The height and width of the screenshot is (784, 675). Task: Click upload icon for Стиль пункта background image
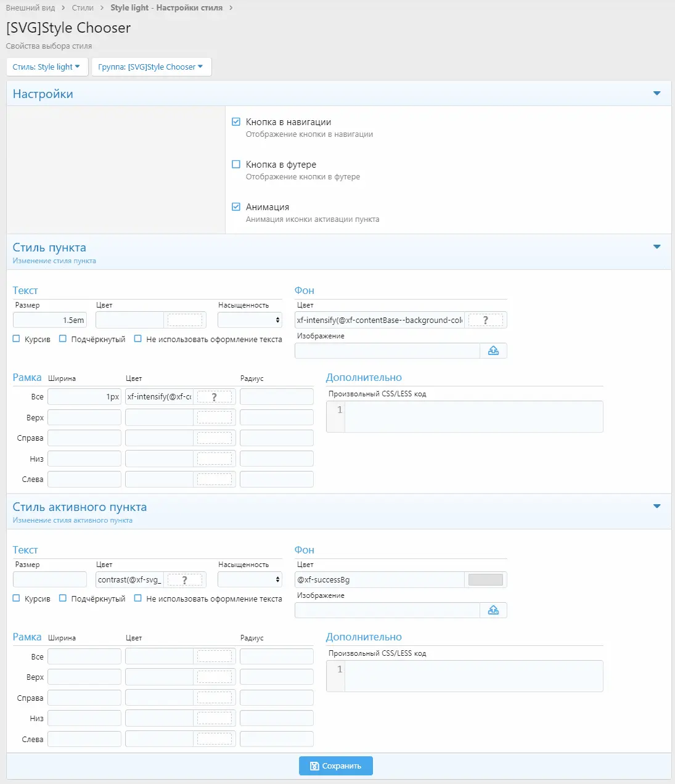[x=493, y=351]
